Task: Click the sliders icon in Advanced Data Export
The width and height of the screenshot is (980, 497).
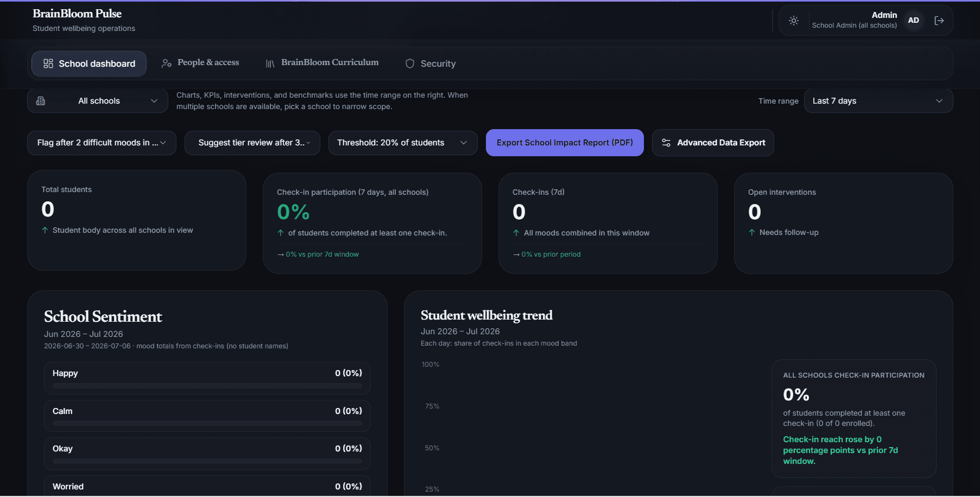Action: (666, 143)
